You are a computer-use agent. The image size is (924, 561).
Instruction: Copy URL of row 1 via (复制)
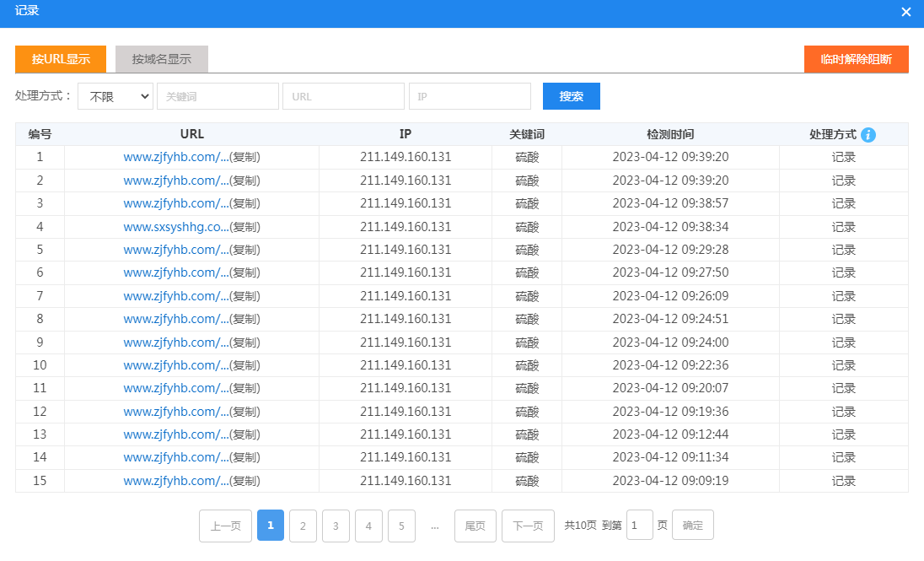245,157
